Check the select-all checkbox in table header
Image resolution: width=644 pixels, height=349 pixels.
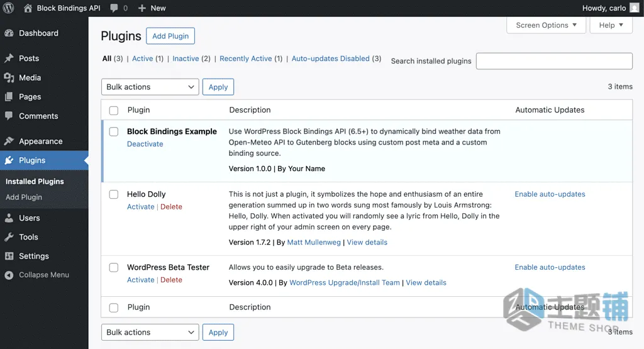(114, 111)
